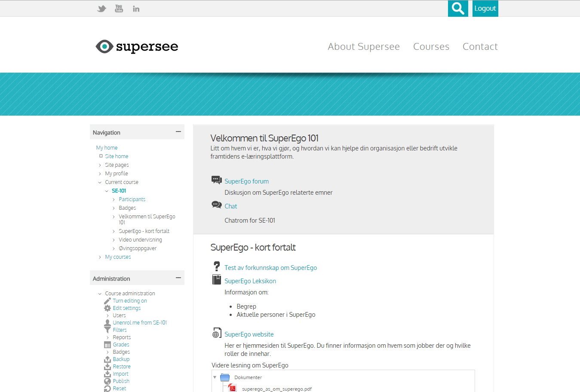Click the SuperEgo website globe icon
The image size is (580, 392).
click(x=217, y=333)
